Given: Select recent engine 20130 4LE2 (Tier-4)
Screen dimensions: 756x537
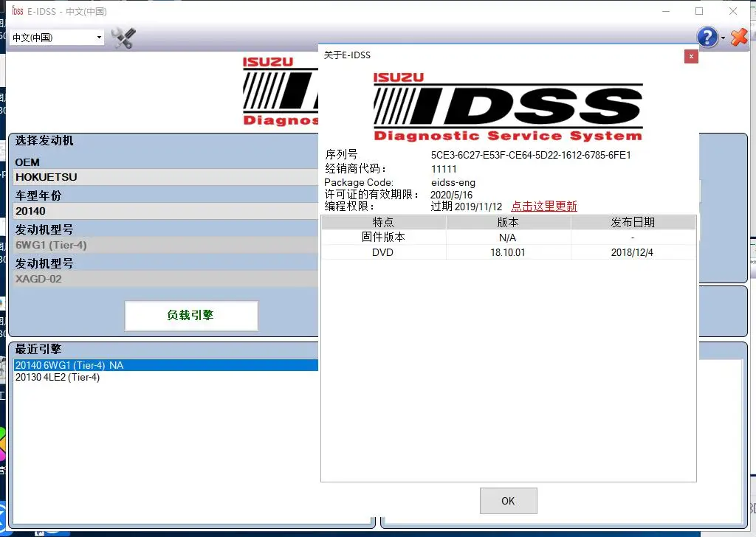Looking at the screenshot, I should (165, 377).
